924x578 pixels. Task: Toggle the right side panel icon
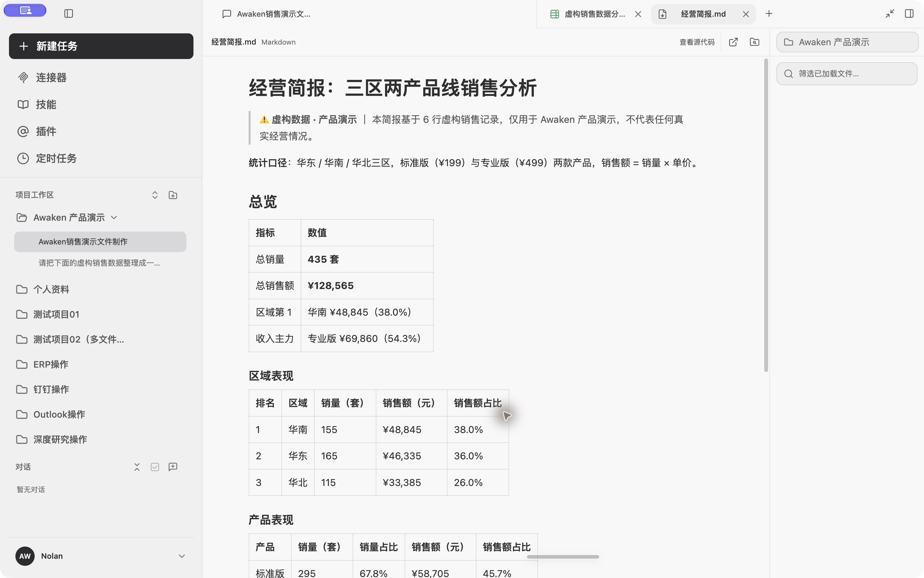[x=910, y=14]
